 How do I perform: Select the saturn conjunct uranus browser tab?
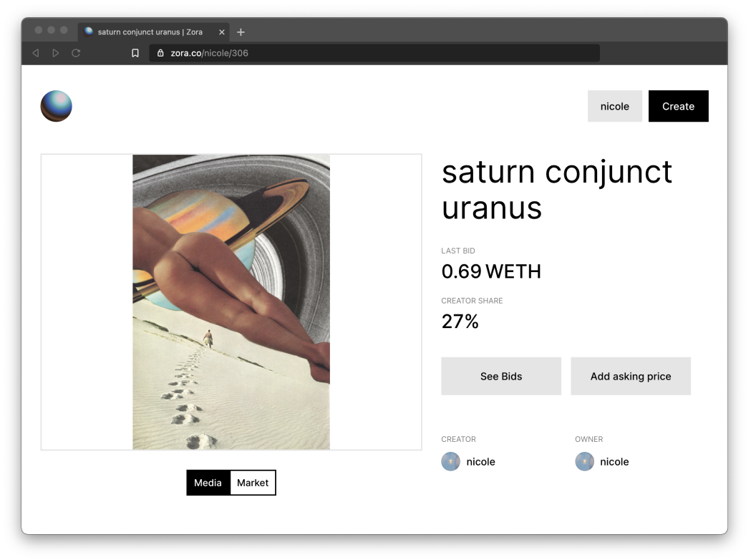(x=153, y=32)
